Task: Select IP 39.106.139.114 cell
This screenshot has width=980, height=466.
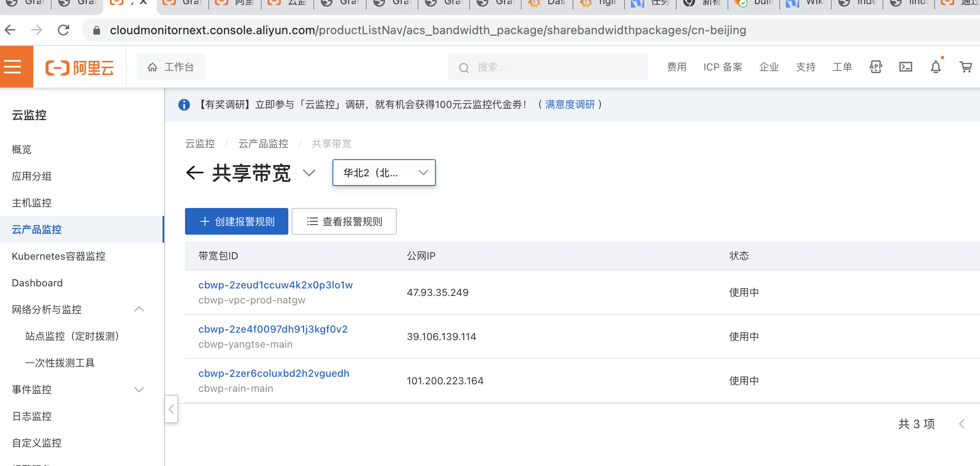Action: pos(442,337)
